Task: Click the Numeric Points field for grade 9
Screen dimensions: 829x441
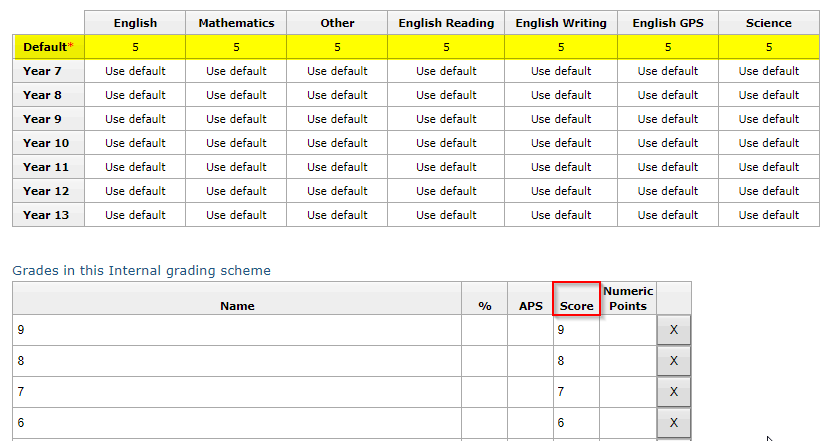Action: [628, 330]
